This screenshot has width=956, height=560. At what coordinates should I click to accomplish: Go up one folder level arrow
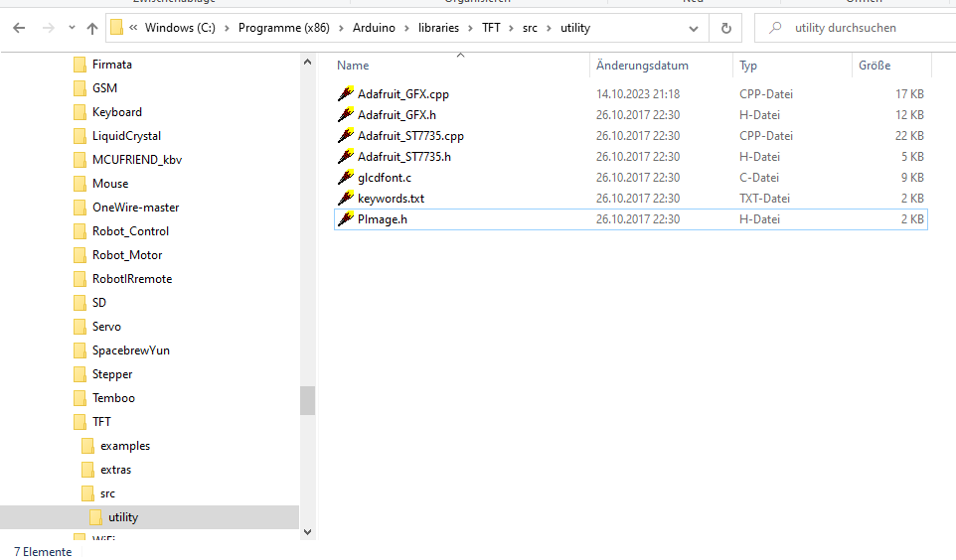[x=92, y=28]
